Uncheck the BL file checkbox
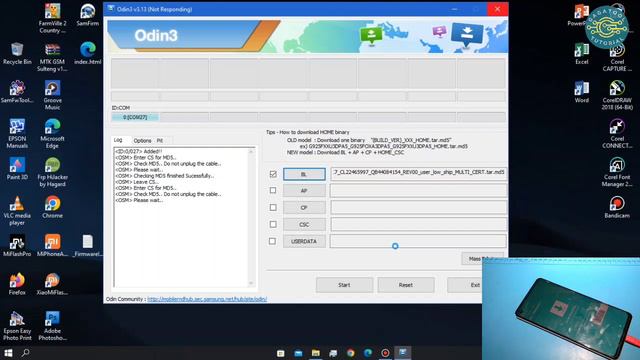Viewport: 640px width, 360px height. click(273, 174)
